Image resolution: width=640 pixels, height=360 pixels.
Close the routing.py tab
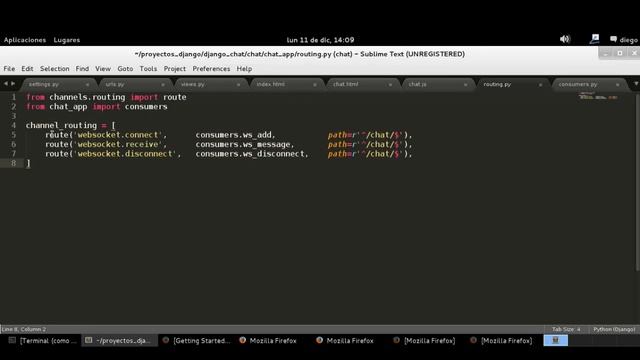click(540, 84)
